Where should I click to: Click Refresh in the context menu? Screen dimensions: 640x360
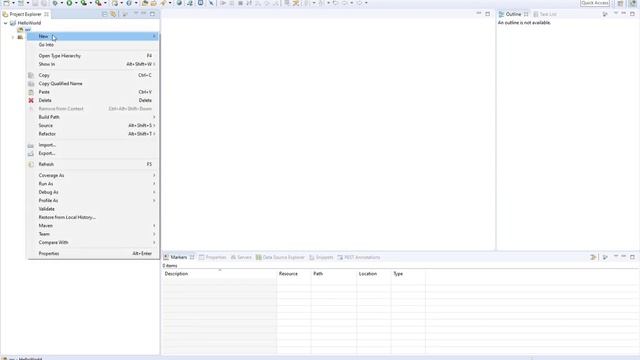pos(93,164)
